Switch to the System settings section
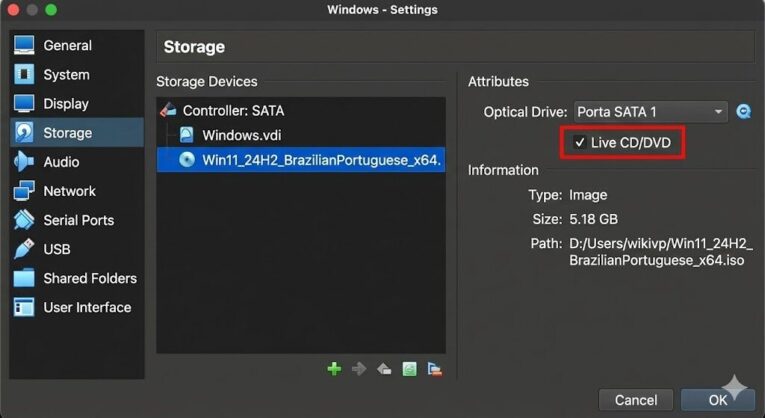 66,75
